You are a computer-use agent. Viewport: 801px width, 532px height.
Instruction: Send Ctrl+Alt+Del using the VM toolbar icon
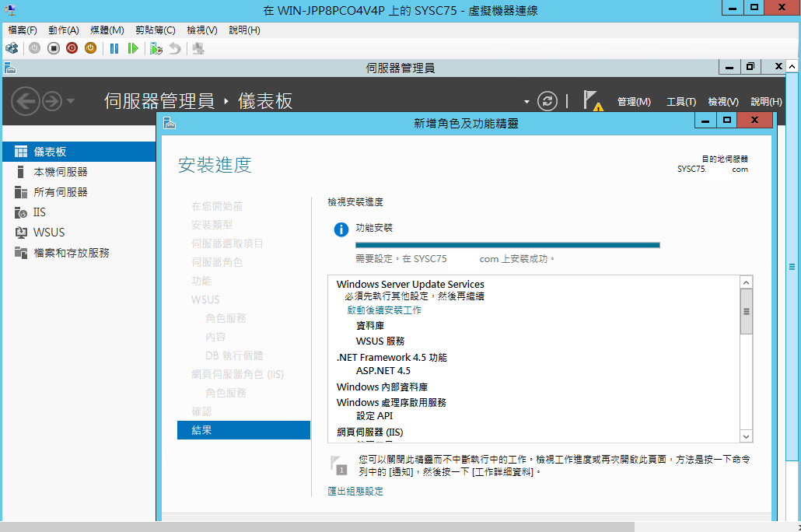[11, 48]
